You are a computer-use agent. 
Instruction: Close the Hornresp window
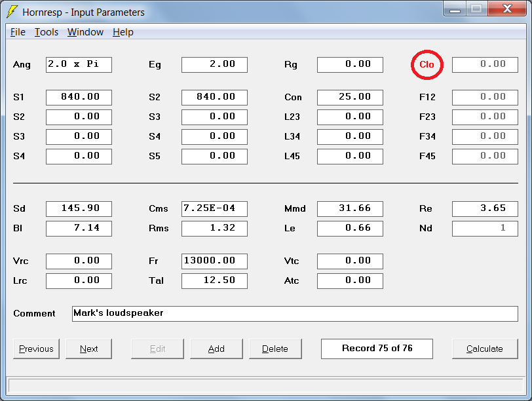point(507,9)
